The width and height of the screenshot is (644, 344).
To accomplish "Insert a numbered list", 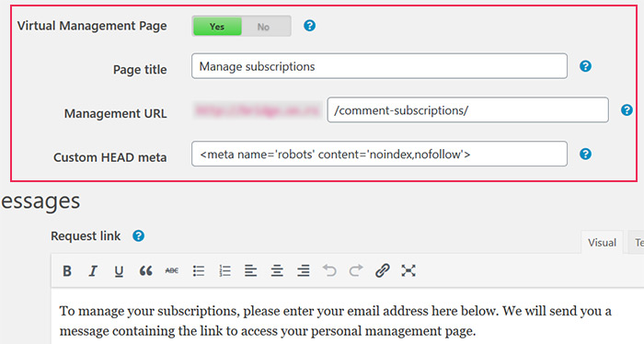I will tap(224, 271).
